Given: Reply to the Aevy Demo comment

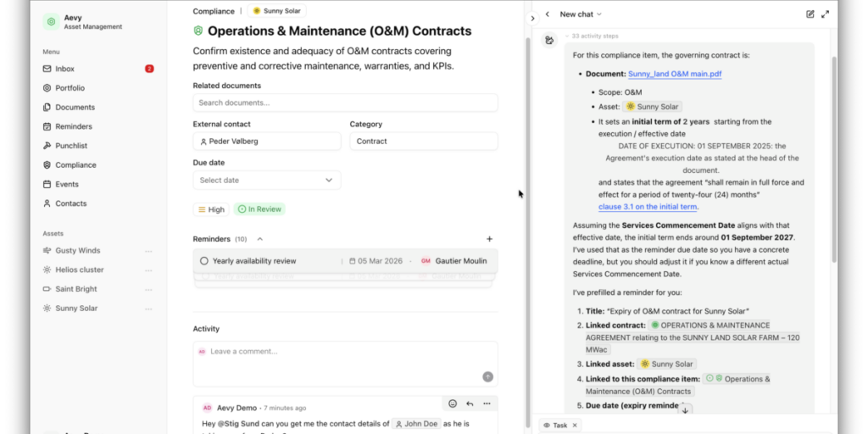Looking at the screenshot, I should pos(470,403).
